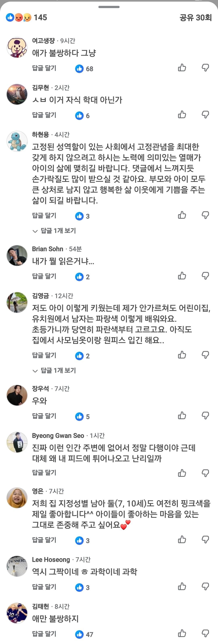This screenshot has height=644, width=218.
Task: Expand 답글 1개 보기 under 하현용's comment
Action: click(x=54, y=231)
